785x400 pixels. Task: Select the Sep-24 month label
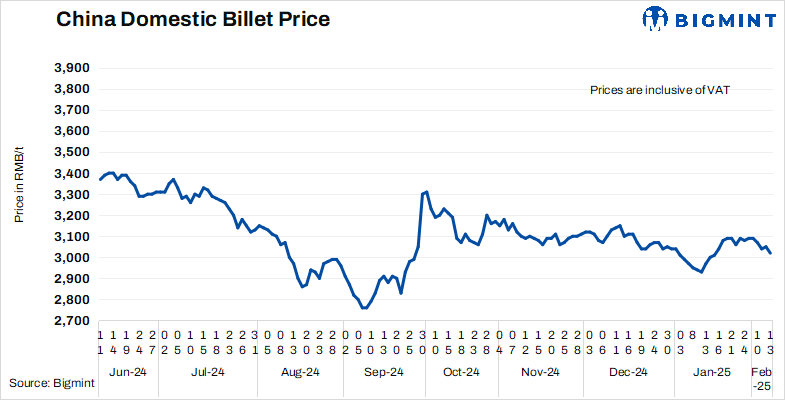pos(381,372)
